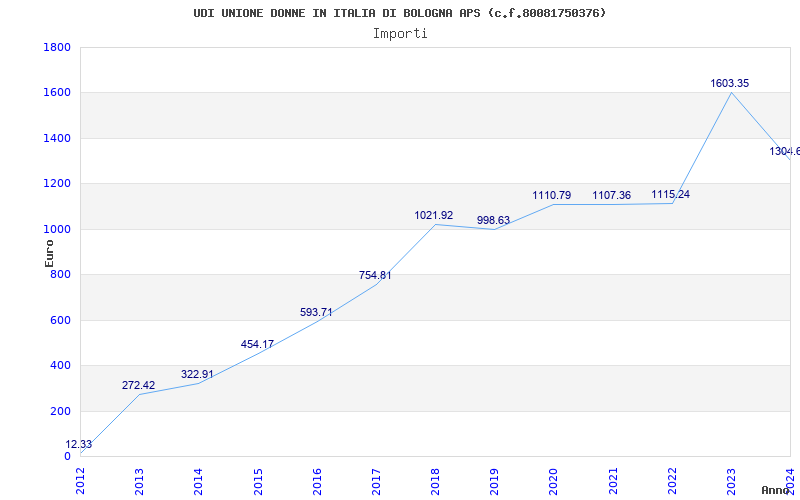The image size is (800, 500).
Task: Click the 2019 x-axis year label
Action: click(x=494, y=481)
